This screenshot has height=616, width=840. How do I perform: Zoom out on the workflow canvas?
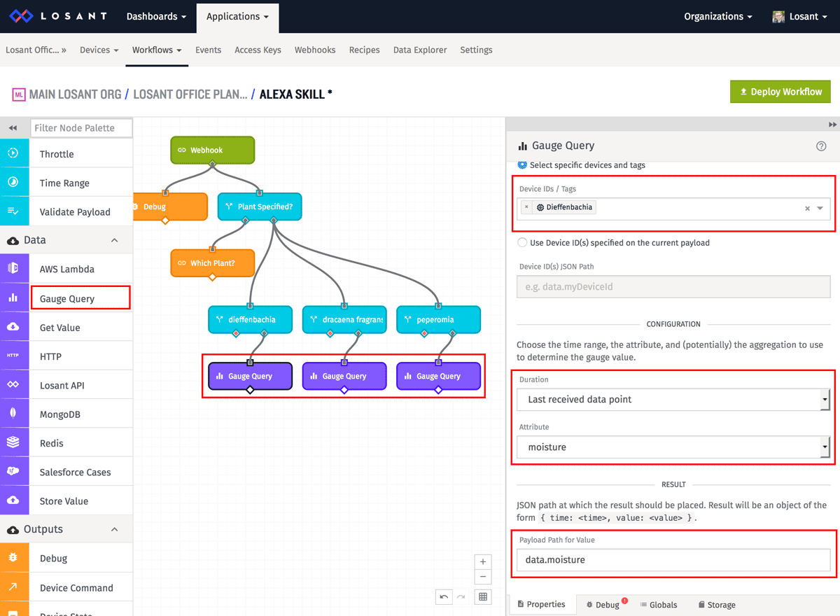(x=483, y=577)
